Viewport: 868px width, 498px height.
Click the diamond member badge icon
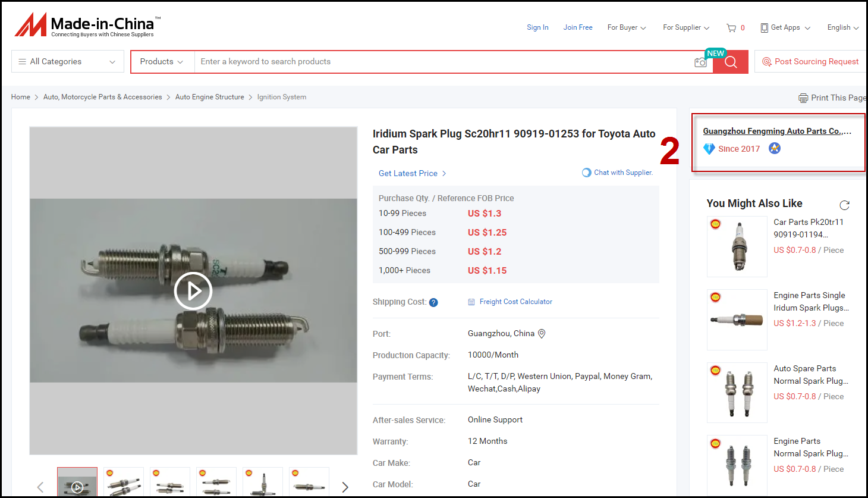coord(709,149)
